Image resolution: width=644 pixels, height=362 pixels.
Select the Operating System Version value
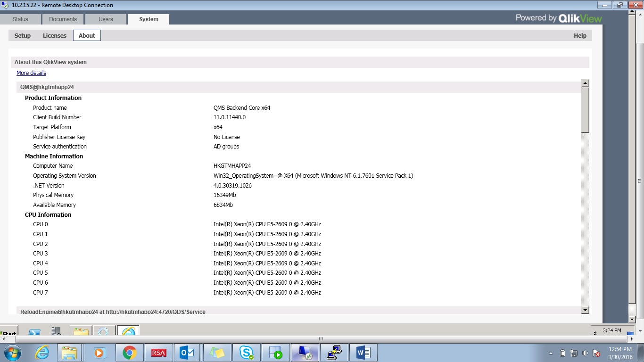click(314, 176)
